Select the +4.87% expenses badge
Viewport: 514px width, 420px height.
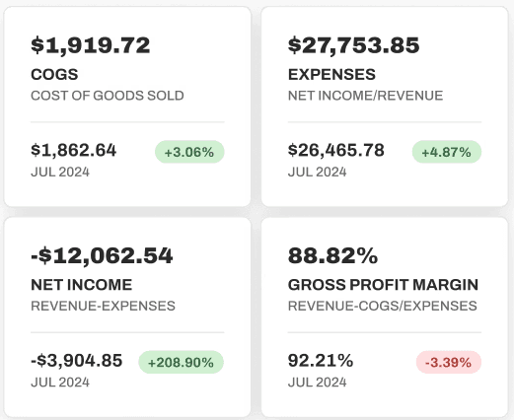[447, 152]
